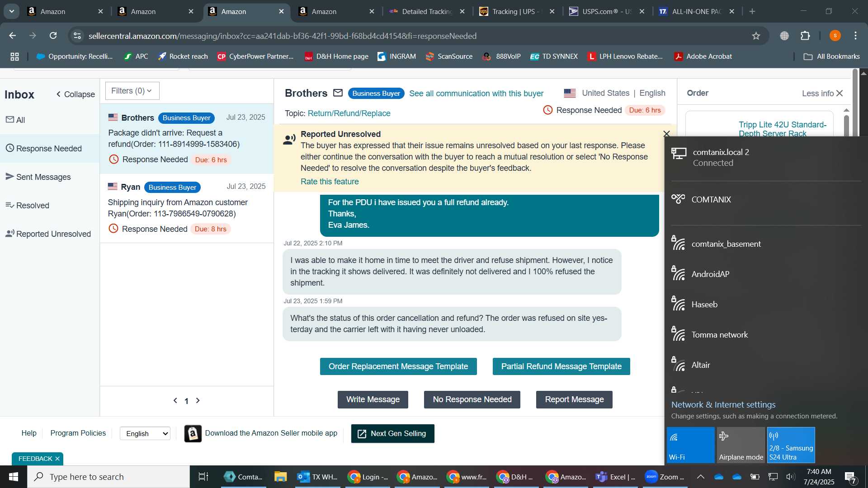Screen dimensions: 868x488
Task: Open the Chrome extensions puzzle icon
Action: click(x=805, y=36)
